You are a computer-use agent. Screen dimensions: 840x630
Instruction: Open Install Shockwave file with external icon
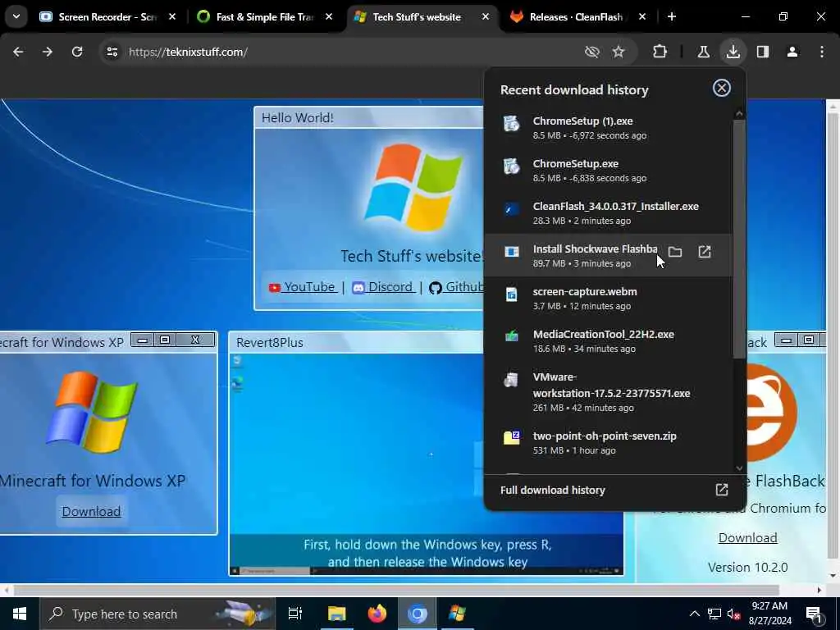click(705, 252)
